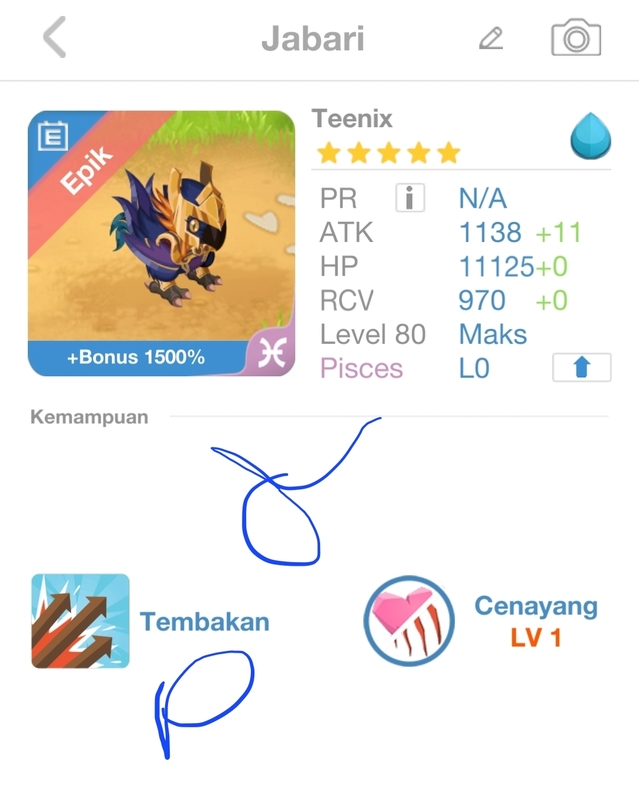Upgrade Pisces level with blue arrow button

pyautogui.click(x=581, y=367)
